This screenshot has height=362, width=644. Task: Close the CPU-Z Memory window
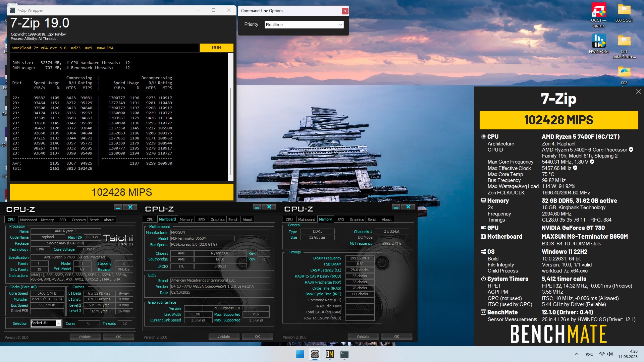pyautogui.click(x=408, y=207)
